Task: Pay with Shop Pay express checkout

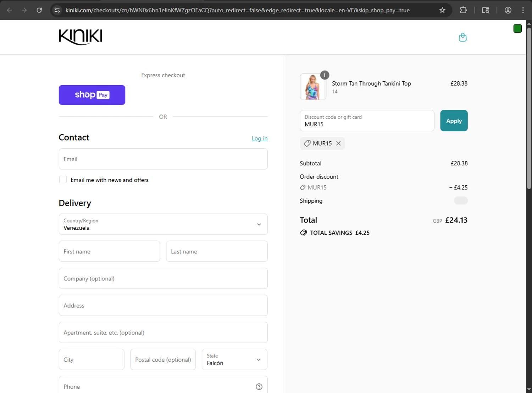Action: (92, 95)
